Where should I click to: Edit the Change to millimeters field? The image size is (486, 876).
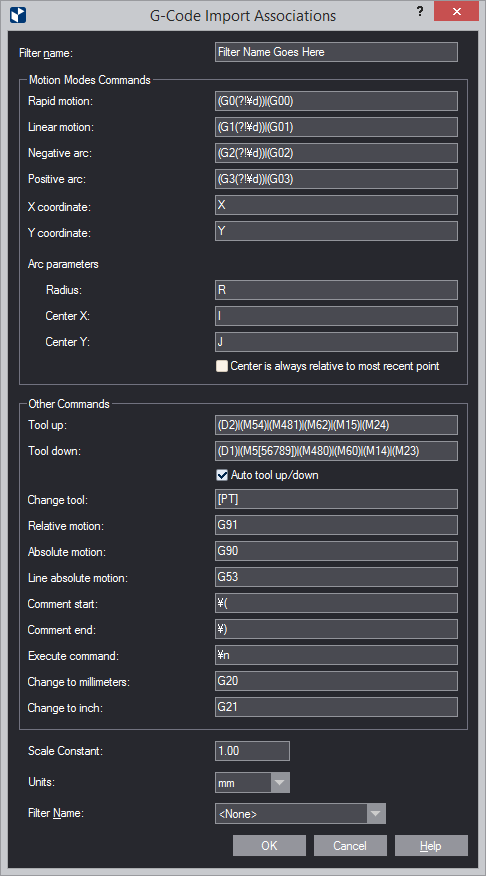[336, 681]
